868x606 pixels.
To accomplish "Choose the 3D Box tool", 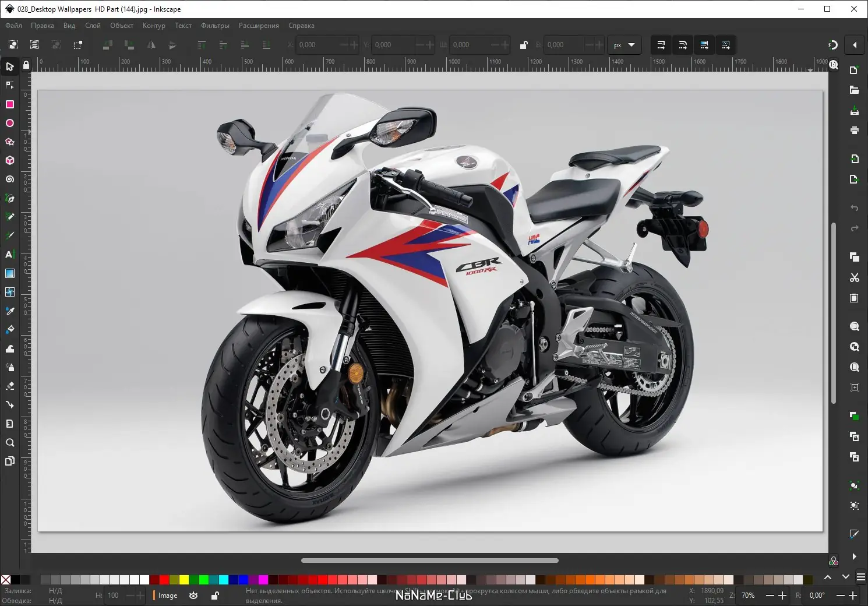I will 10,160.
